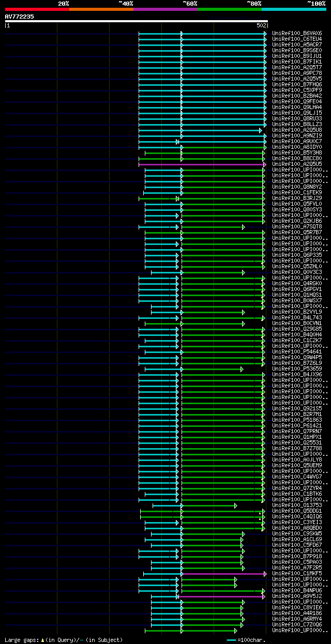Click hit label UniRef100_B8CC80
Screen dimensions: 331x644
point(297,158)
